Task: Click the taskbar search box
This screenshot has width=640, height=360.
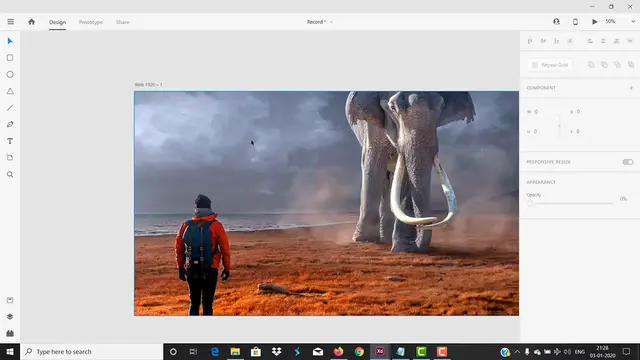Action: coord(91,351)
